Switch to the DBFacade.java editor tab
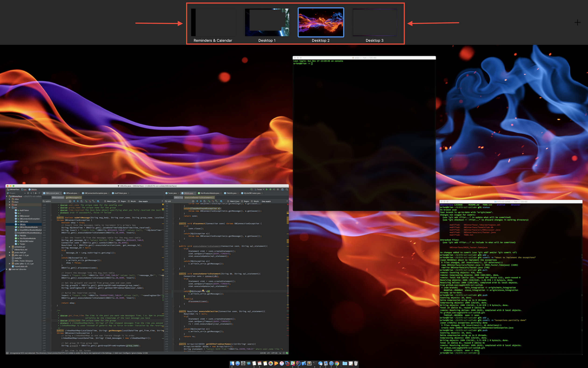The image size is (588, 368). (71, 193)
